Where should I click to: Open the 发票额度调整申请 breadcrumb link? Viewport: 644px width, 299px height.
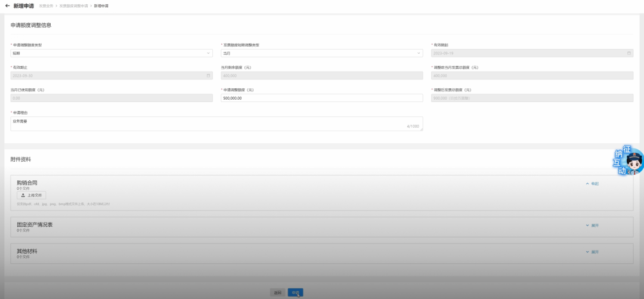click(x=73, y=6)
